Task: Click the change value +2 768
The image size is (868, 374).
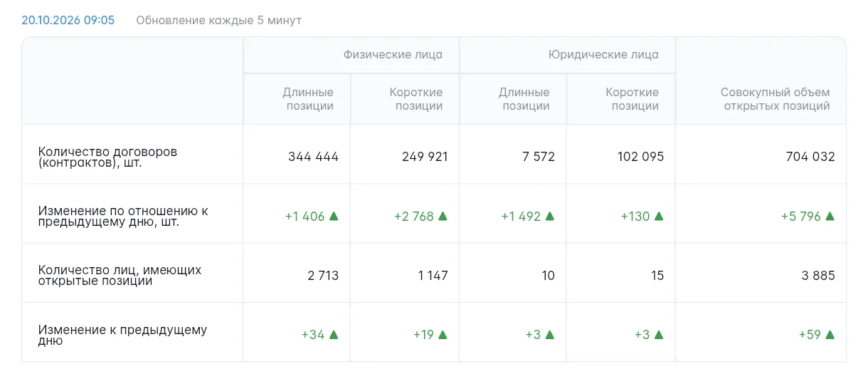Action: pos(414,216)
